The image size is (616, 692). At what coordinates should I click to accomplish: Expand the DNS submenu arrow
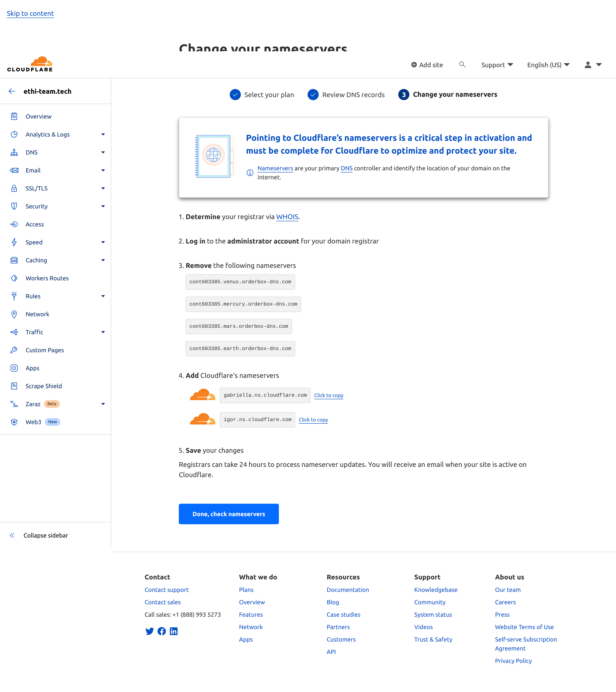tap(103, 152)
